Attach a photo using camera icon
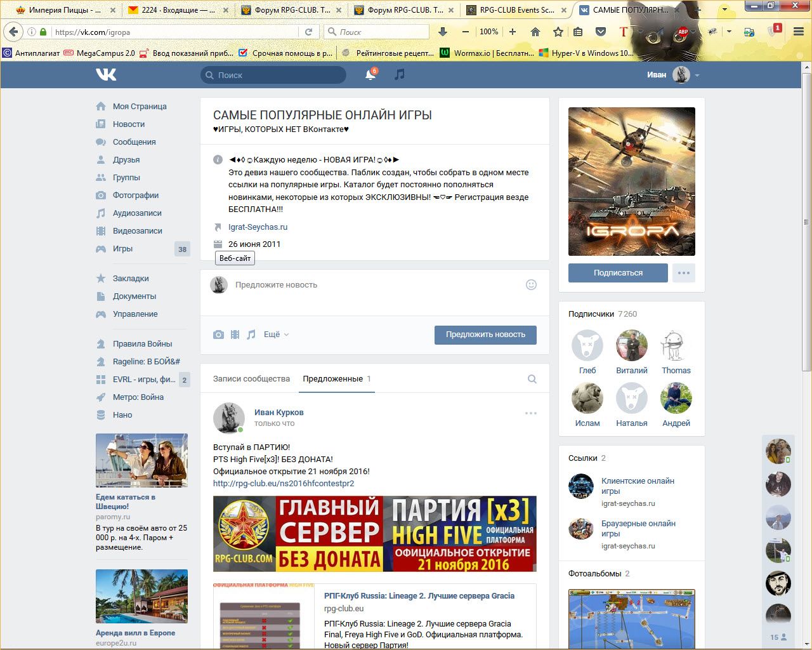Viewport: 812px width, 650px height. pos(218,335)
